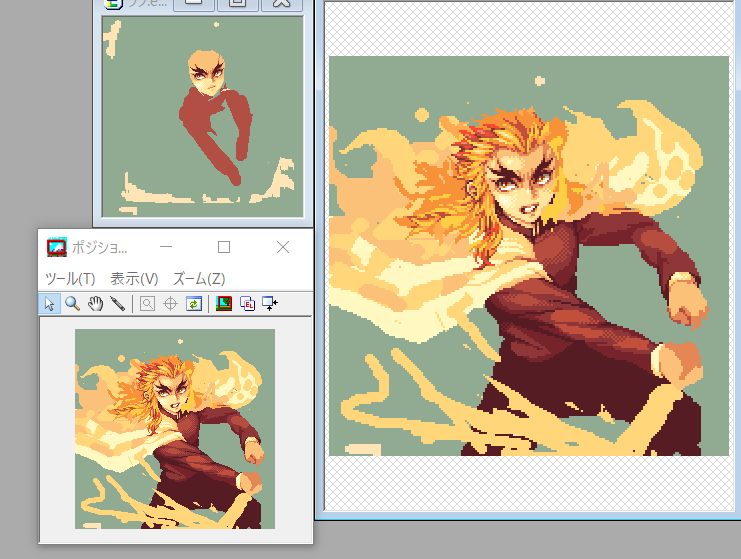This screenshot has width=741, height=559.
Task: Click the navigator preview thumbnail in position window
Action: [x=175, y=429]
